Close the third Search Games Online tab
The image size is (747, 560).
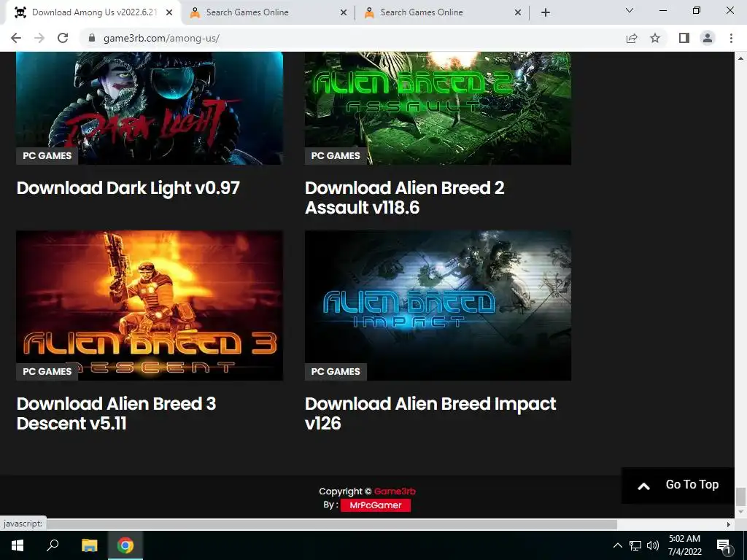(518, 13)
